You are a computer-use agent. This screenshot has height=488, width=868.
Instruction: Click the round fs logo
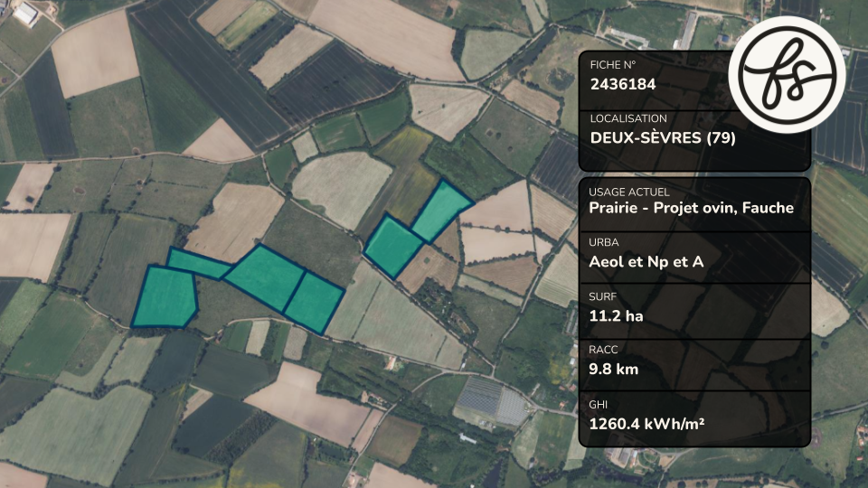point(787,75)
